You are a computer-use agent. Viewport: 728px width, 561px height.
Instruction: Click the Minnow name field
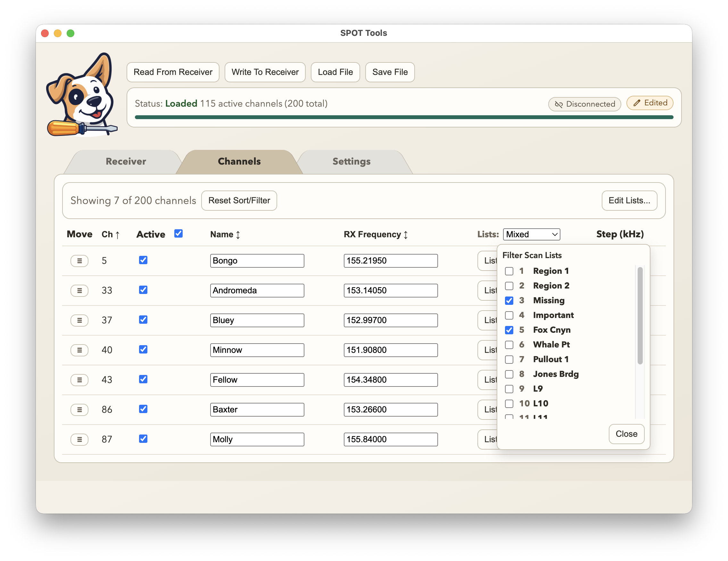coord(257,350)
